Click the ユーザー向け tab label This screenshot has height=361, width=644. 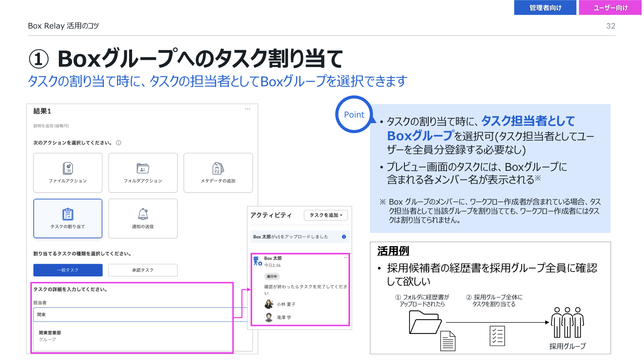click(x=610, y=8)
